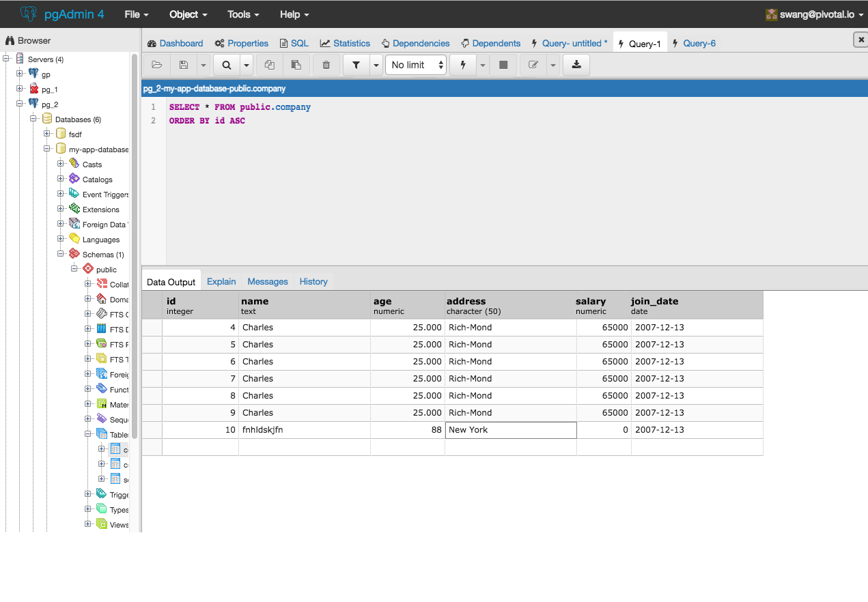Open the Messages output tab
This screenshot has height=602, width=868.
click(267, 281)
